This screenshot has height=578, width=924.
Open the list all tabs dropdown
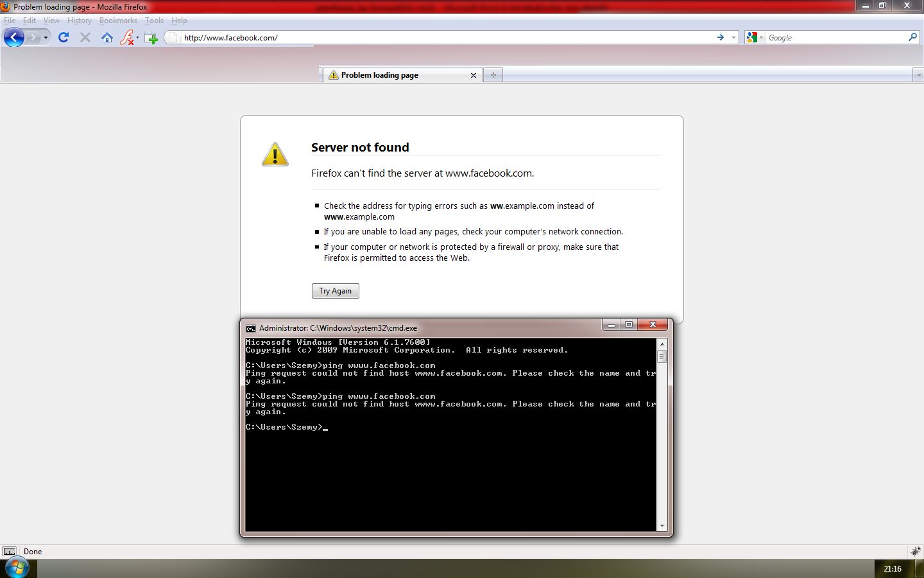(918, 75)
